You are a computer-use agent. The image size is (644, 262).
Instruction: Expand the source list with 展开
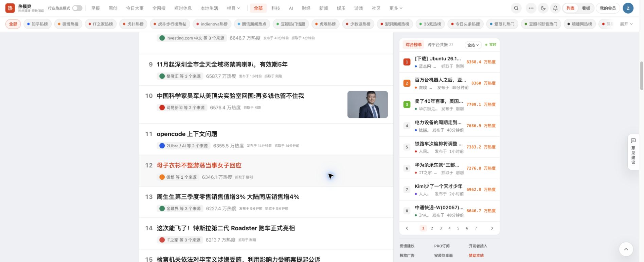click(626, 24)
